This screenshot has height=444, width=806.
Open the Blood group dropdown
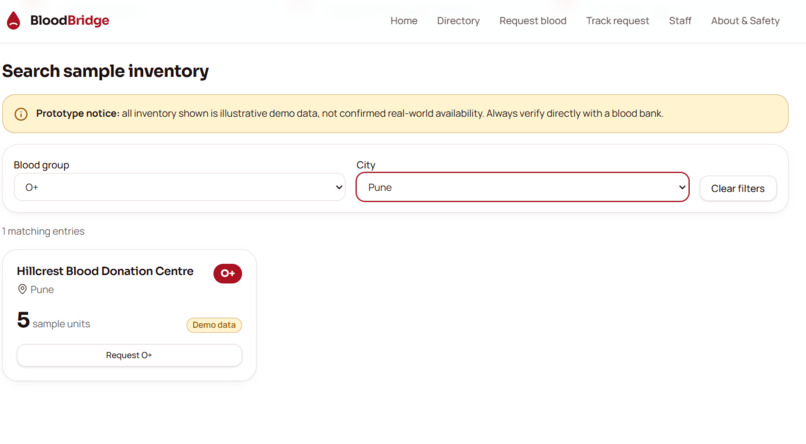pyautogui.click(x=179, y=188)
